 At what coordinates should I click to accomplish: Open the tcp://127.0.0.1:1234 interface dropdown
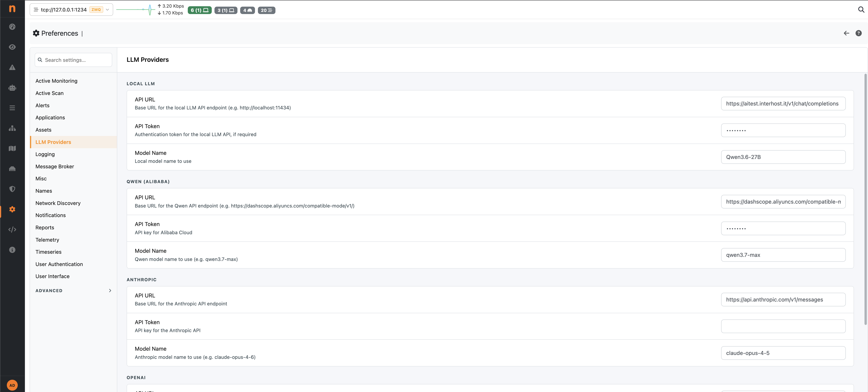[x=71, y=9]
